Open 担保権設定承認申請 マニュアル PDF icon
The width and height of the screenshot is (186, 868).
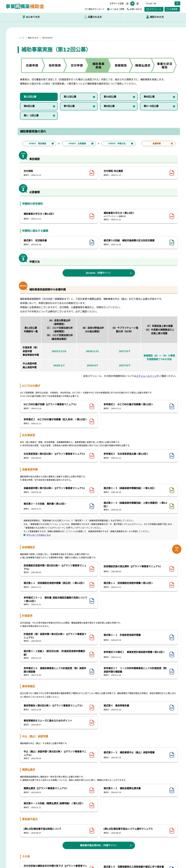pyautogui.click(x=92, y=569)
